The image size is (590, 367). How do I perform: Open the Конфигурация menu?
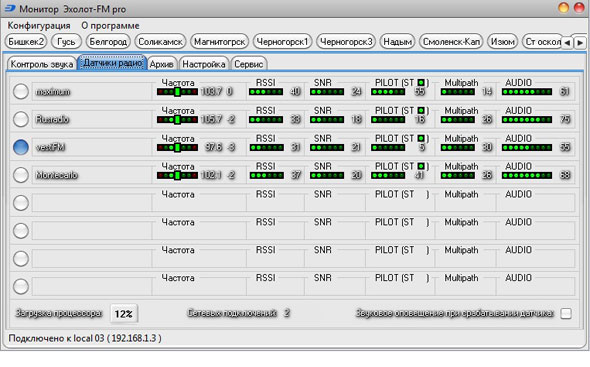pyautogui.click(x=39, y=26)
